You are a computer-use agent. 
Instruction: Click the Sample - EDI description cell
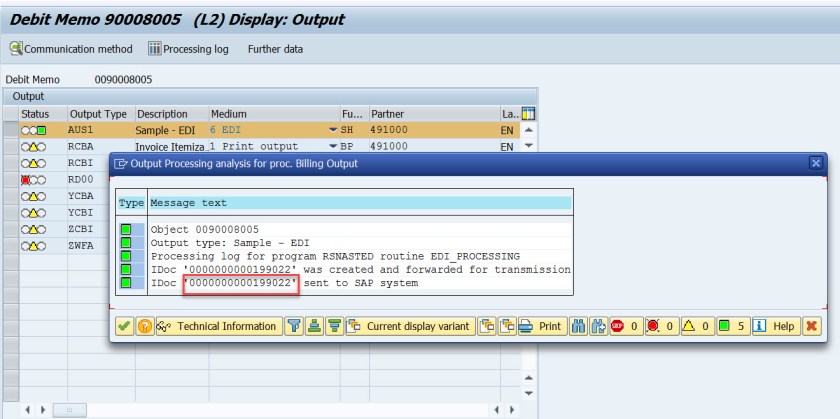tap(171, 130)
